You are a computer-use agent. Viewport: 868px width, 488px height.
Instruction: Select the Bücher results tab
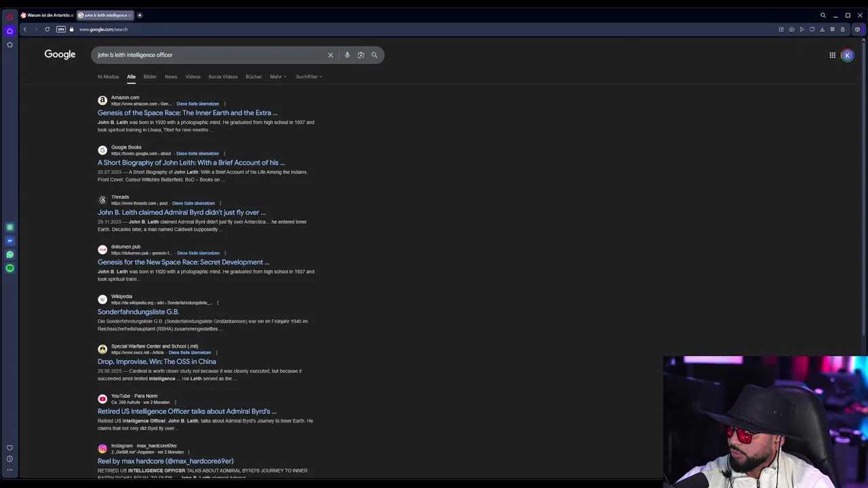click(254, 77)
